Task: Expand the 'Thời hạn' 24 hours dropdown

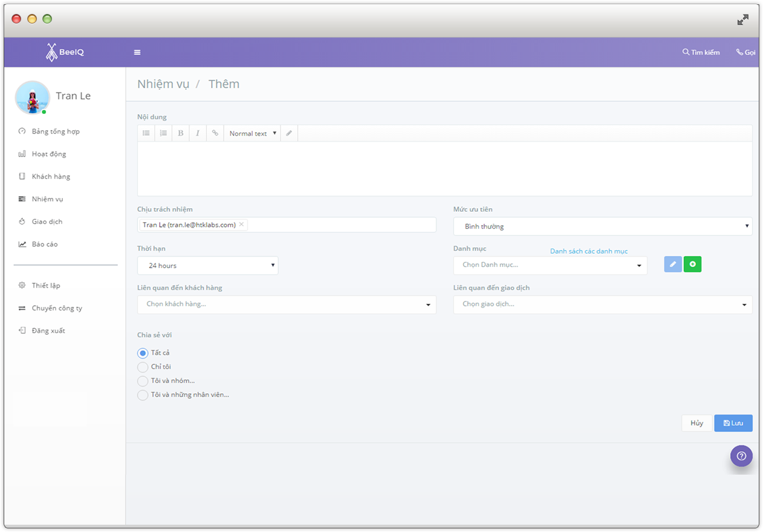Action: coord(208,266)
